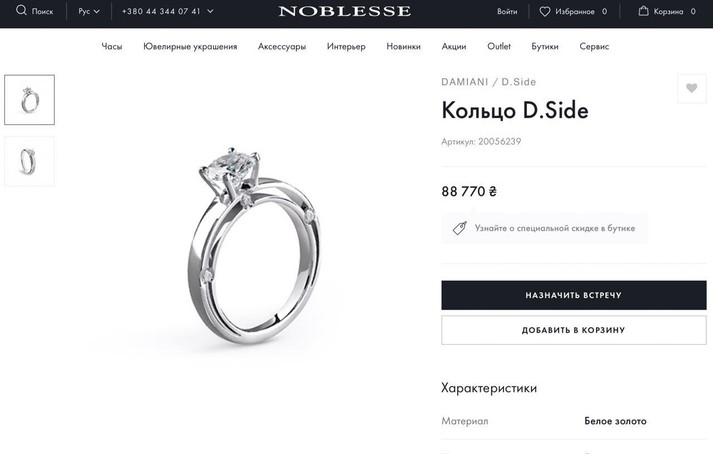Screen dimensions: 713x454
Task: Click the Войти login link
Action: 507,12
